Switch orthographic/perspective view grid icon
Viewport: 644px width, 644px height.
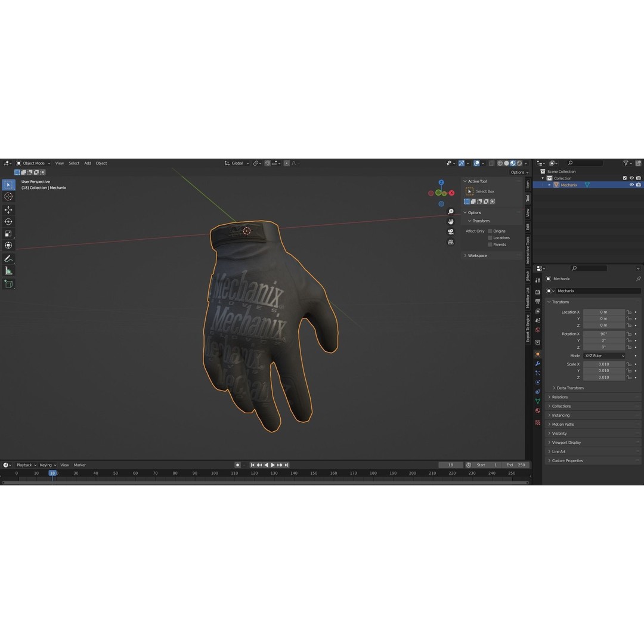coord(451,242)
